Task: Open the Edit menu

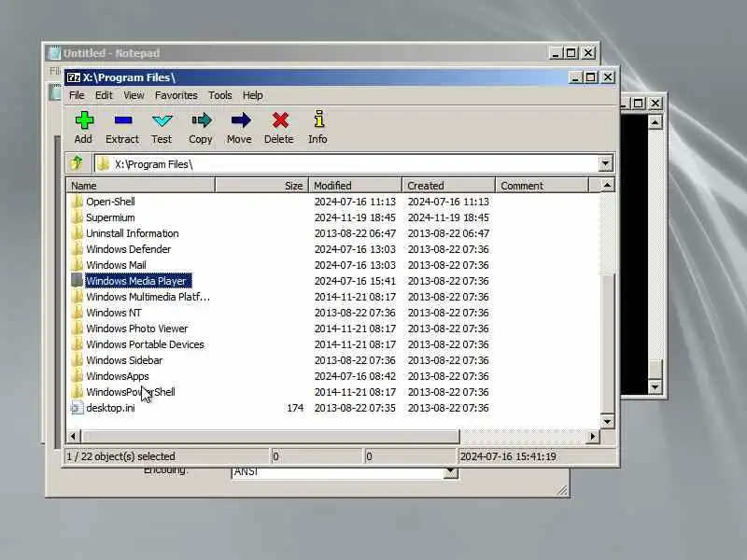Action: pyautogui.click(x=104, y=95)
